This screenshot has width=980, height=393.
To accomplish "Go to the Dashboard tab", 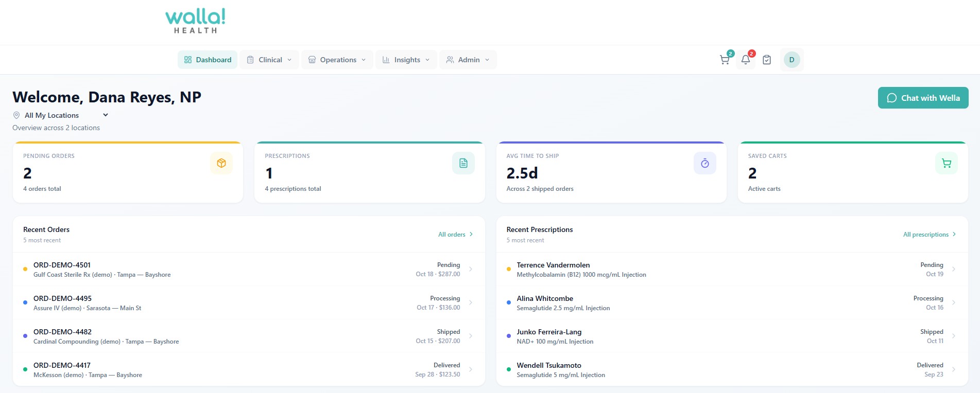I will click(x=208, y=60).
